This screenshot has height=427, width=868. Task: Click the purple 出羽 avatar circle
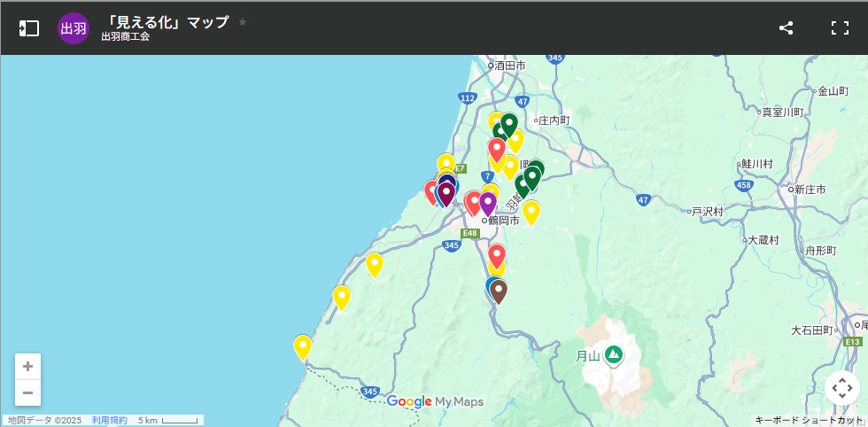click(x=74, y=27)
